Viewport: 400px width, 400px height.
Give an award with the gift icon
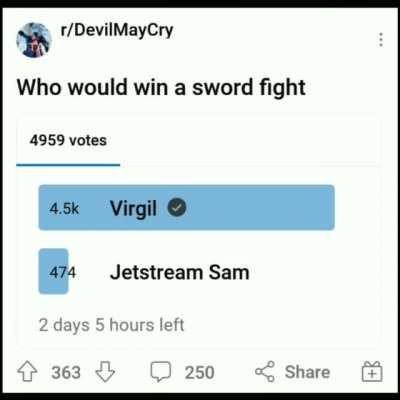point(372,371)
